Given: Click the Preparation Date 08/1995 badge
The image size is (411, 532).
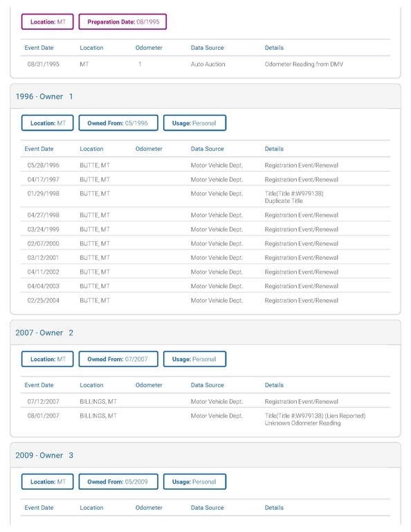Looking at the screenshot, I should [x=122, y=21].
